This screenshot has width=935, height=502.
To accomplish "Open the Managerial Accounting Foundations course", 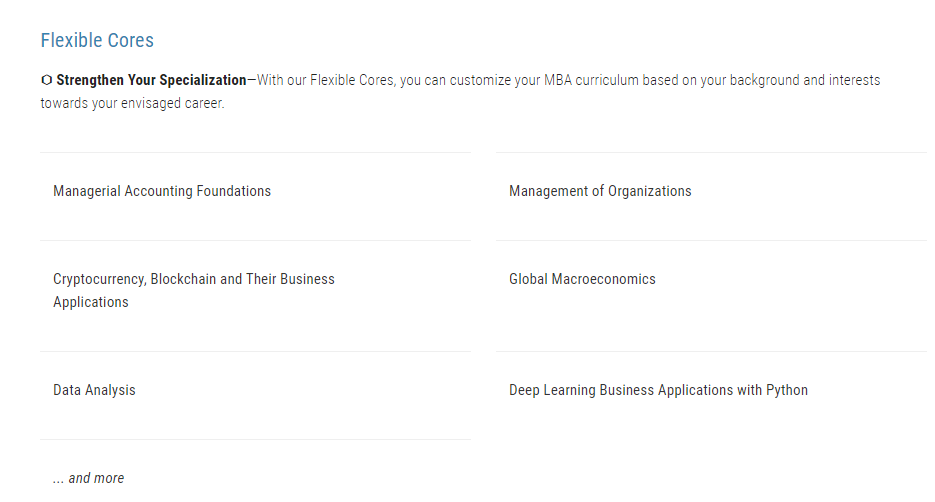I will point(162,191).
